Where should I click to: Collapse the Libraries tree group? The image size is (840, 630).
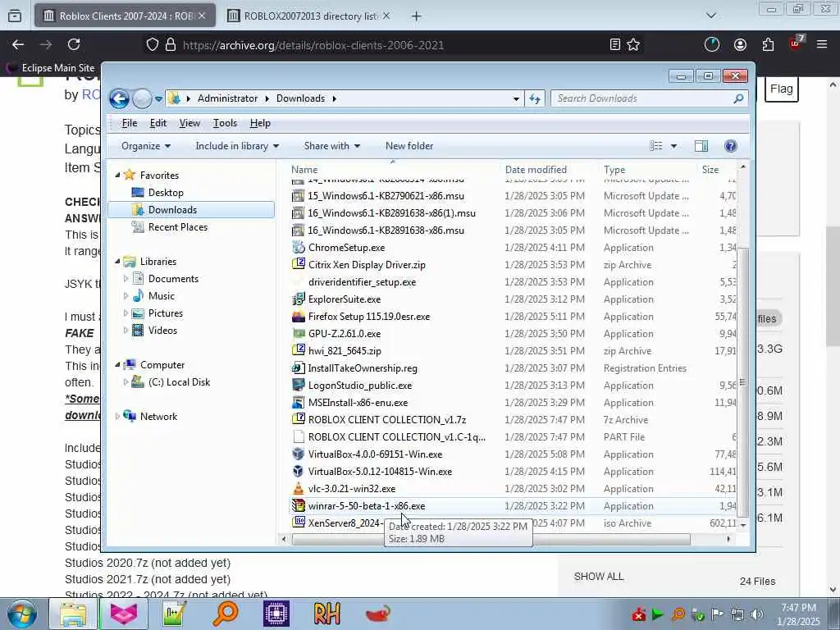click(118, 262)
